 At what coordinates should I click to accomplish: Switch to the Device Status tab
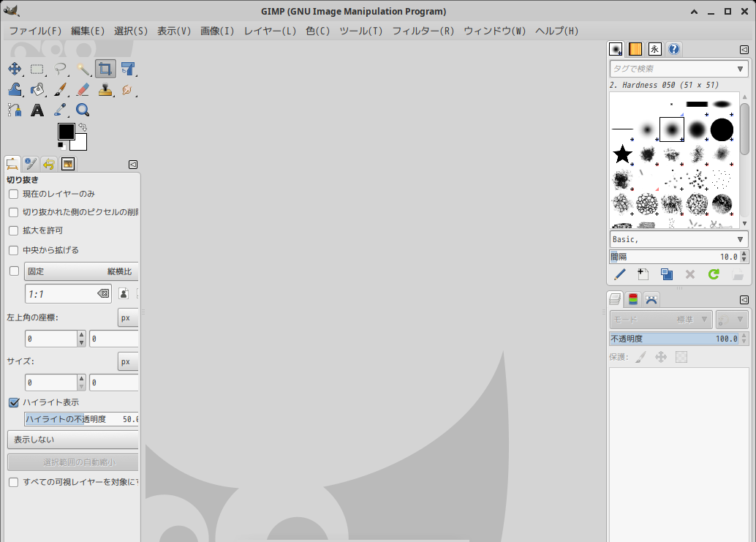click(x=31, y=164)
